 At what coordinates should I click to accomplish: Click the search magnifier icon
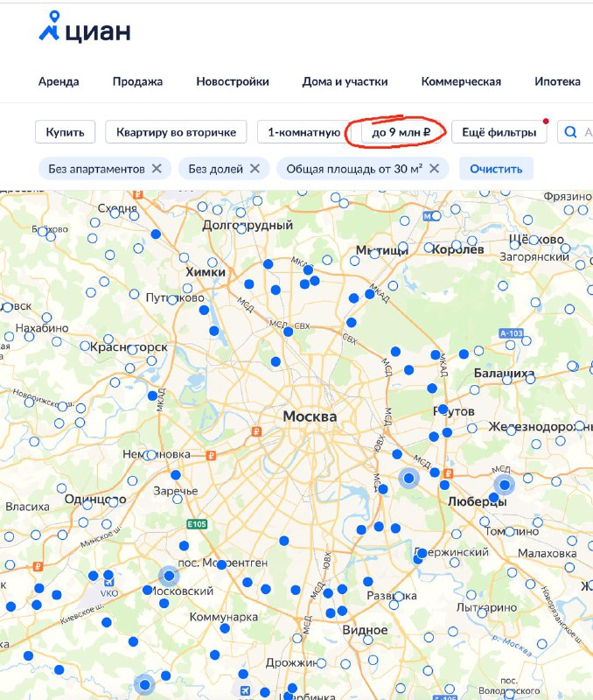(570, 132)
